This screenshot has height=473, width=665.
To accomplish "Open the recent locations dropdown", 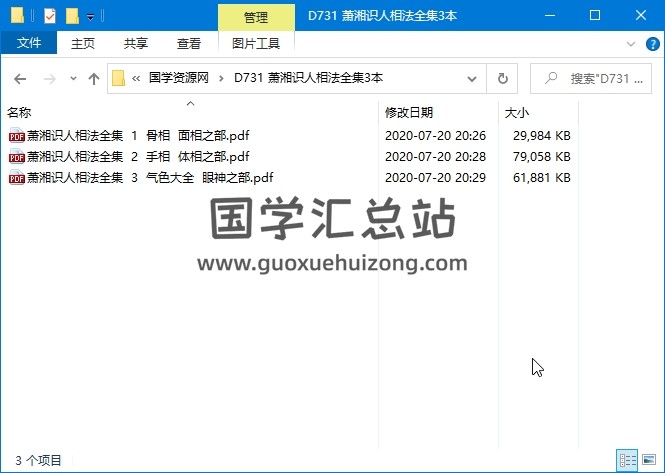I will click(73, 78).
